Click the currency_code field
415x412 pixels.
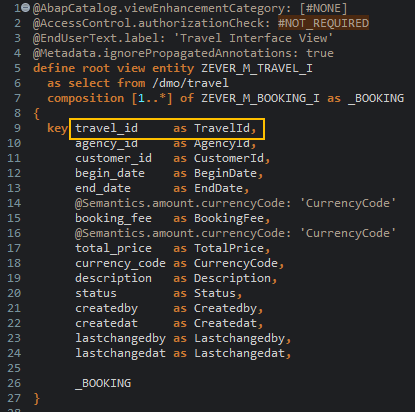tap(120, 263)
